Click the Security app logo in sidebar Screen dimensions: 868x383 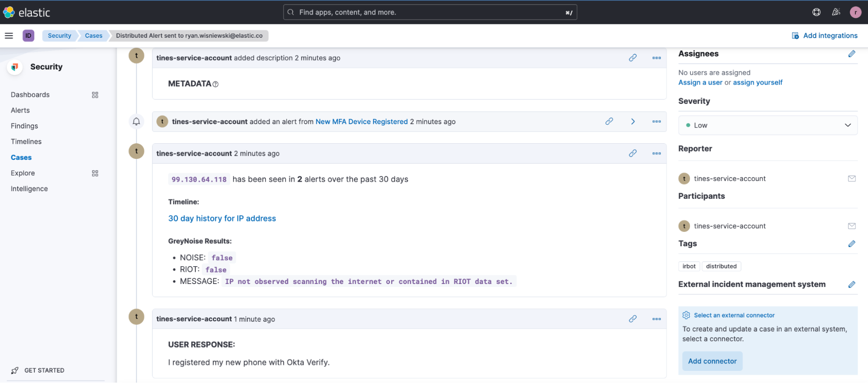tap(15, 67)
